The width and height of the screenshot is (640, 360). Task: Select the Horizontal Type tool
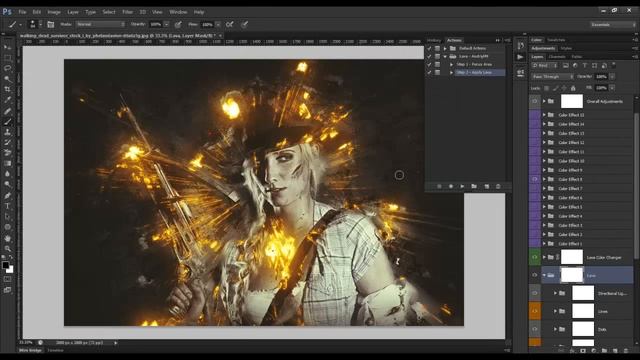point(7,207)
